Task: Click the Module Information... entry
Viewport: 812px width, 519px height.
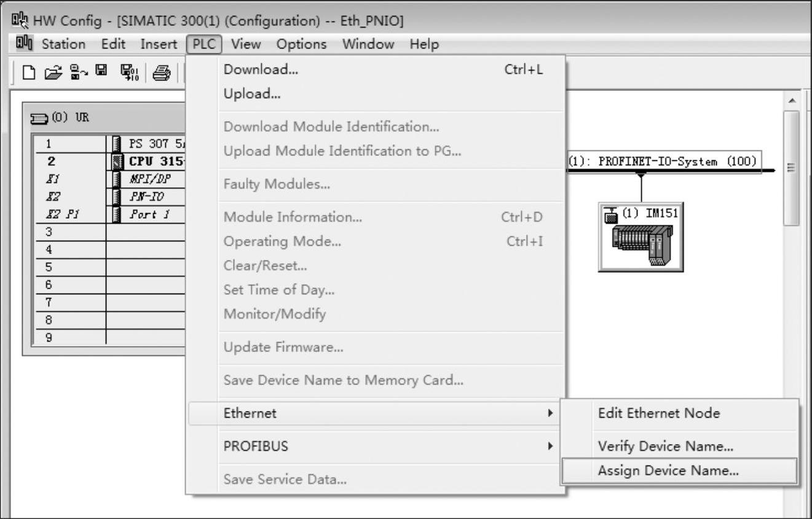Action: [x=376, y=217]
